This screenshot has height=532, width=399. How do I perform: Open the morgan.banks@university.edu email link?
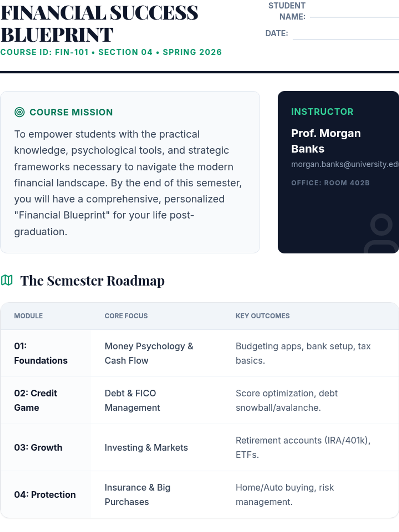click(x=345, y=164)
